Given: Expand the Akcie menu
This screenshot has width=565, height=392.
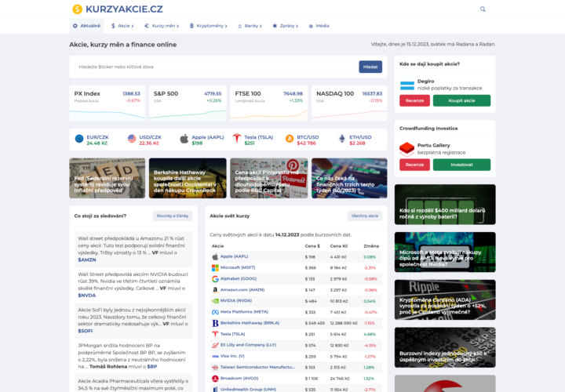Looking at the screenshot, I should point(122,26).
